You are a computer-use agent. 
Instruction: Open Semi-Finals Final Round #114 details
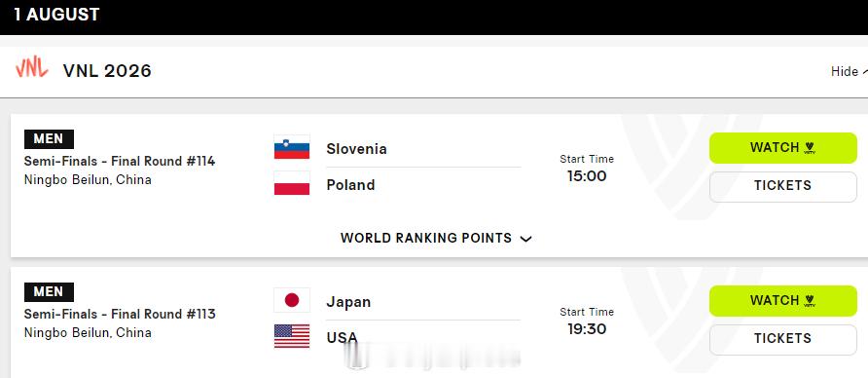pyautogui.click(x=120, y=162)
